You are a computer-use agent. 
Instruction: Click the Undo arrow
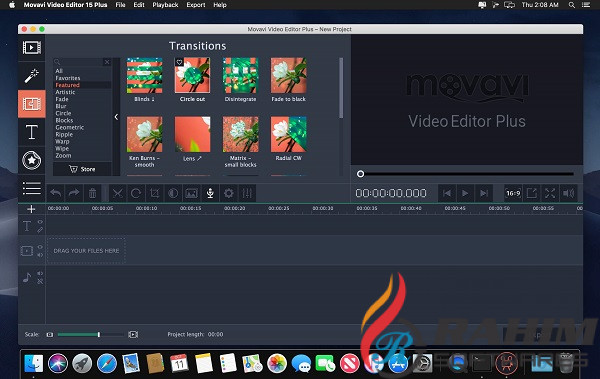tap(56, 193)
